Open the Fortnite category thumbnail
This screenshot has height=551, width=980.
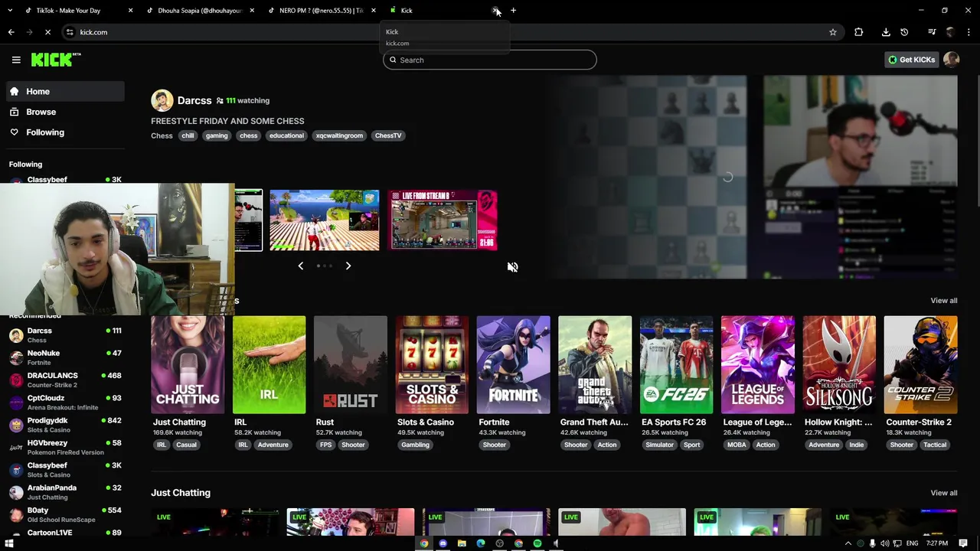(x=514, y=365)
